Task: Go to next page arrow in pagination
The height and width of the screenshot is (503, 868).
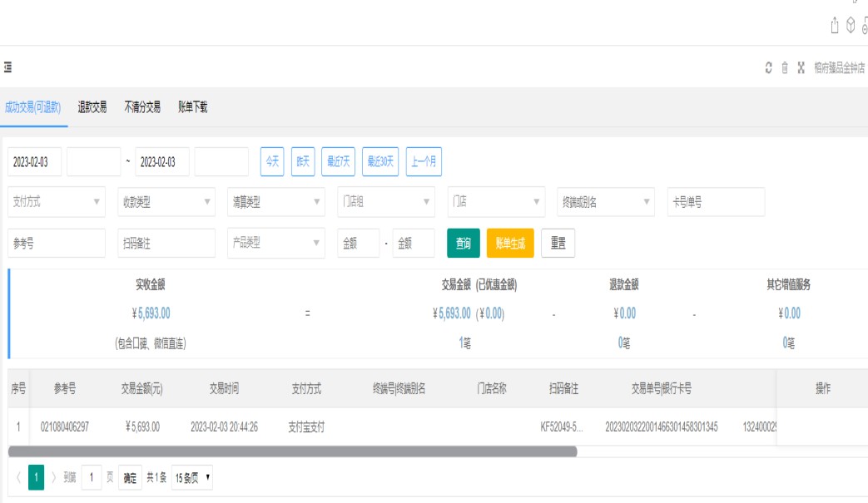Action: 54,478
